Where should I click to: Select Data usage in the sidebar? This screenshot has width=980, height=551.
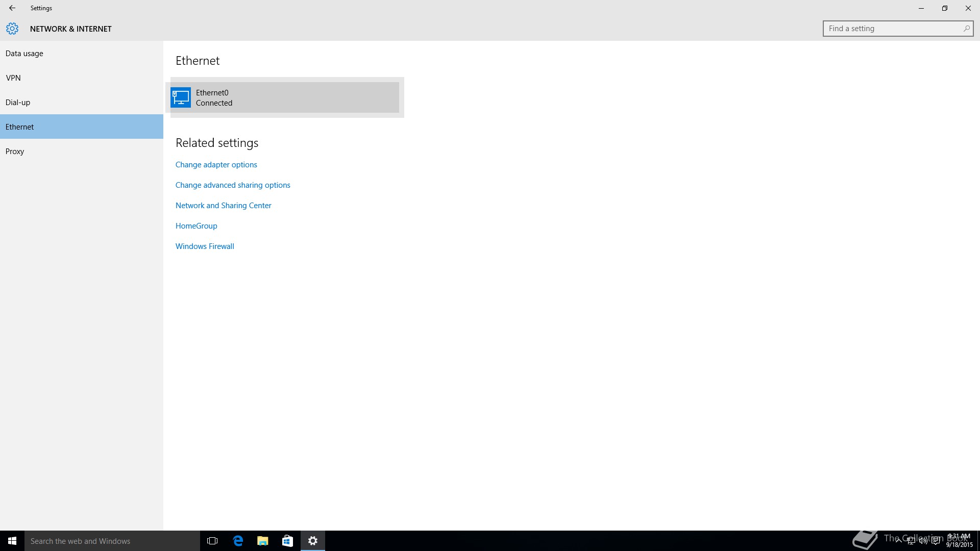[24, 54]
